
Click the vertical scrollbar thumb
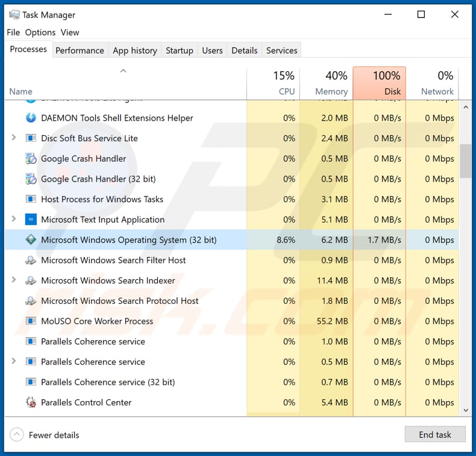tap(465, 161)
